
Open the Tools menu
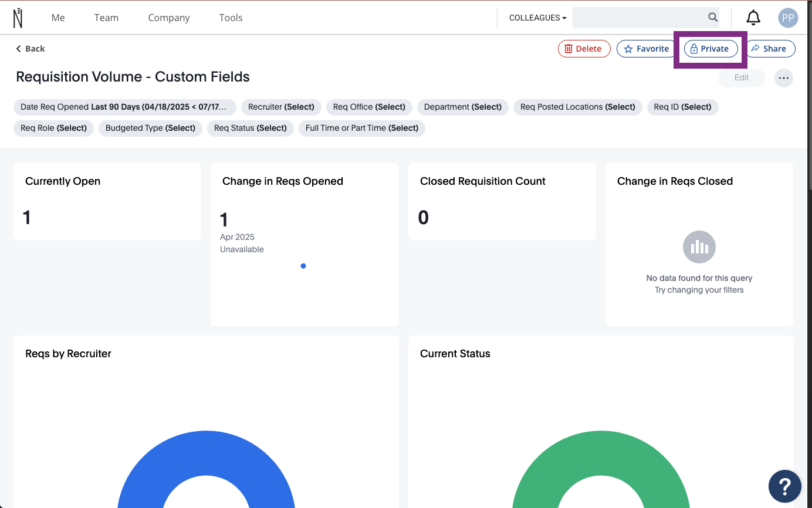[x=231, y=18]
